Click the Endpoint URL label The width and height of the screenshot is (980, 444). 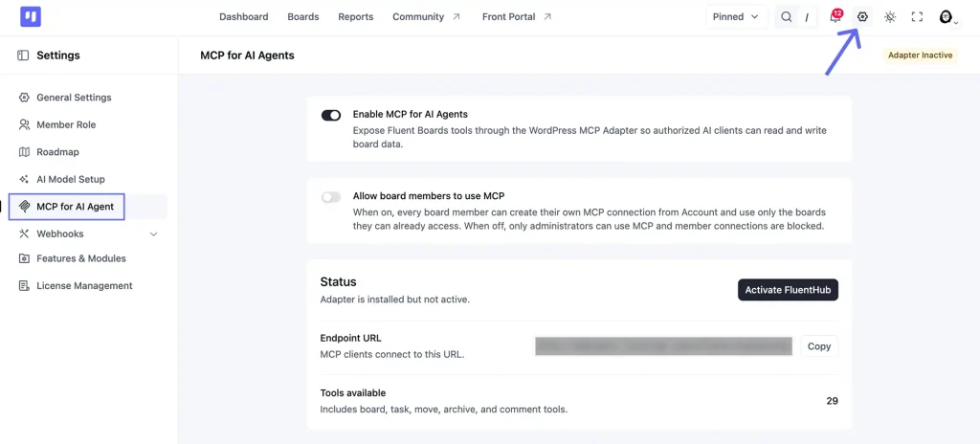click(350, 339)
